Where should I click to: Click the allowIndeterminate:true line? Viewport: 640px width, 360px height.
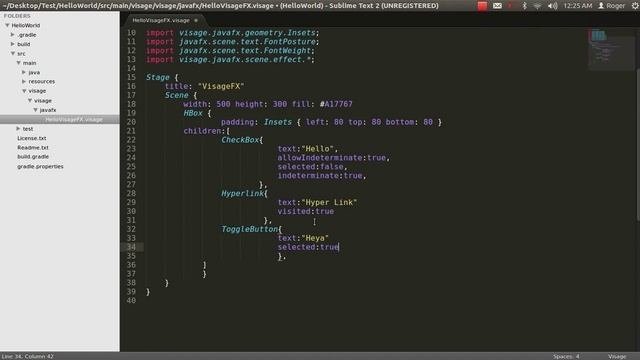333,158
